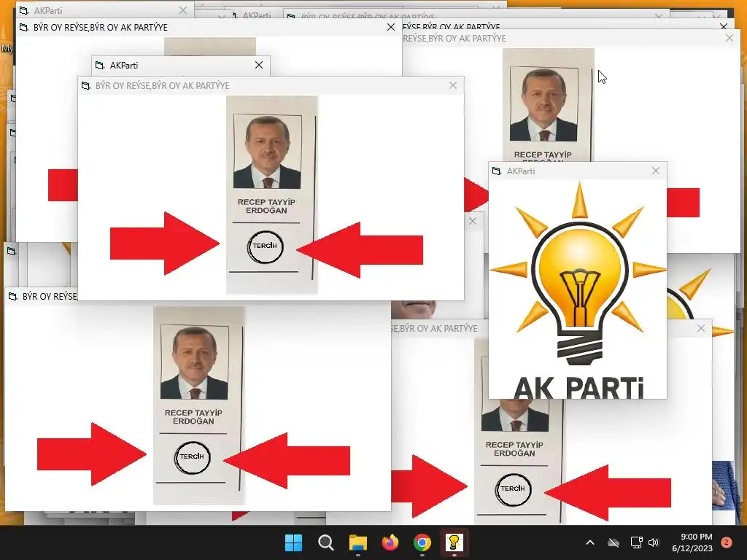Launch Firefox from the taskbar
This screenshot has width=747, height=560.
[390, 542]
